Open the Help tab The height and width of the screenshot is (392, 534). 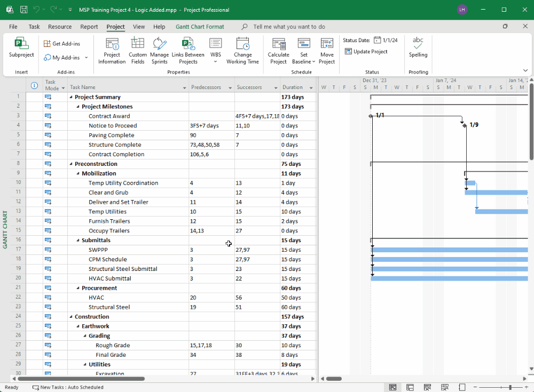(x=159, y=27)
